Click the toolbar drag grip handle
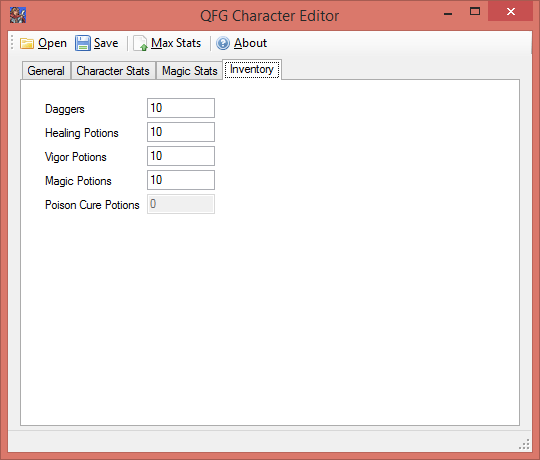 [12, 42]
